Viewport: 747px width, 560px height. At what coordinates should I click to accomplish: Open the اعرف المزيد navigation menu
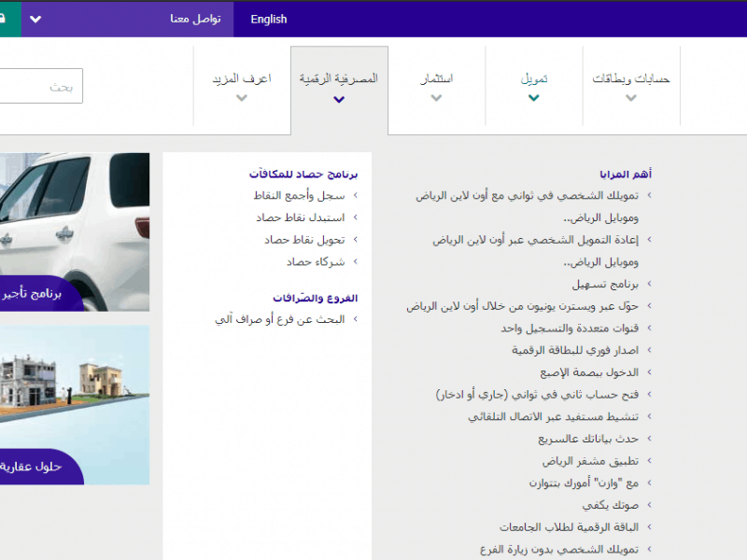coord(242,86)
